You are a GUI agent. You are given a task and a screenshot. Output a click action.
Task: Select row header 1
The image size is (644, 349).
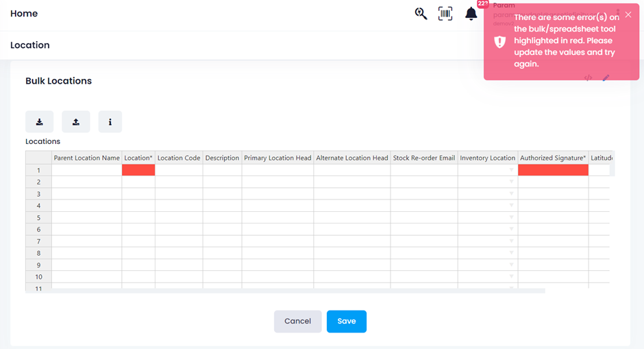pos(38,170)
